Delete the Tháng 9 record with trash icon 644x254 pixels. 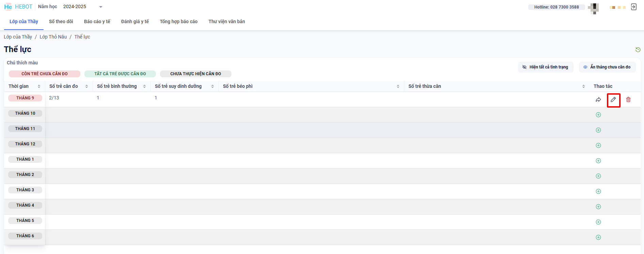(x=628, y=100)
